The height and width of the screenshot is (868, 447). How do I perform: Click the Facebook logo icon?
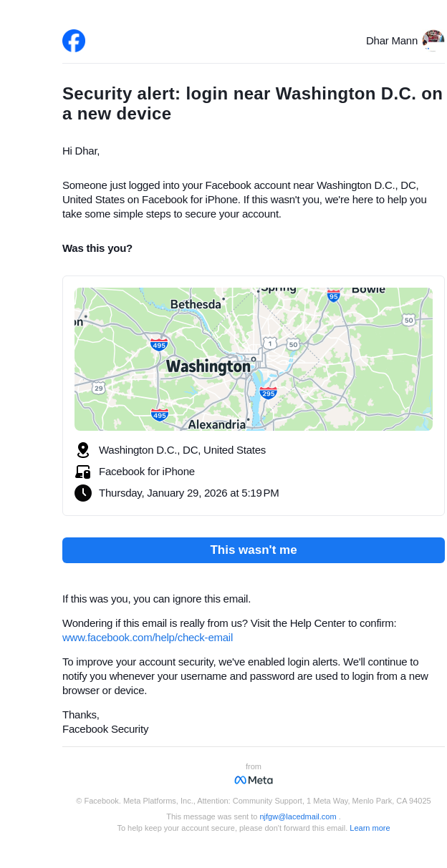pos(74,41)
